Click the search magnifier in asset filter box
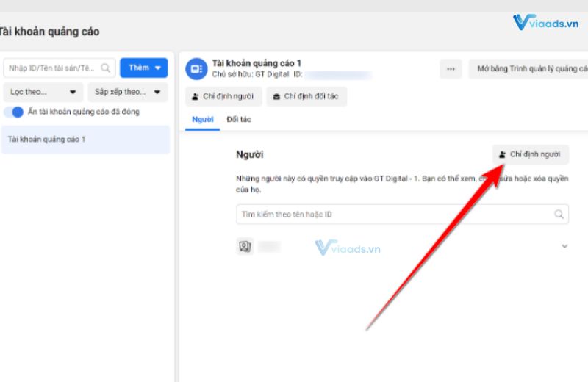The height and width of the screenshot is (382, 588). pos(107,68)
